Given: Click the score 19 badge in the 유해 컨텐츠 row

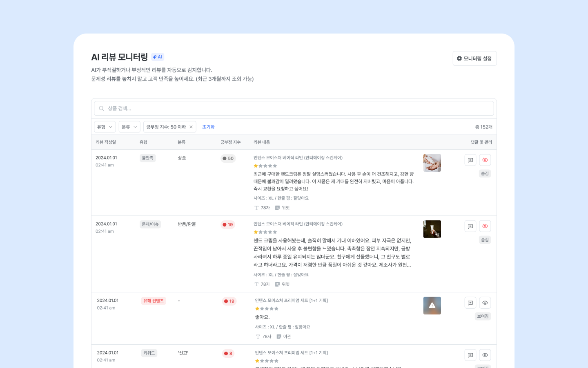Looking at the screenshot, I should (x=229, y=301).
